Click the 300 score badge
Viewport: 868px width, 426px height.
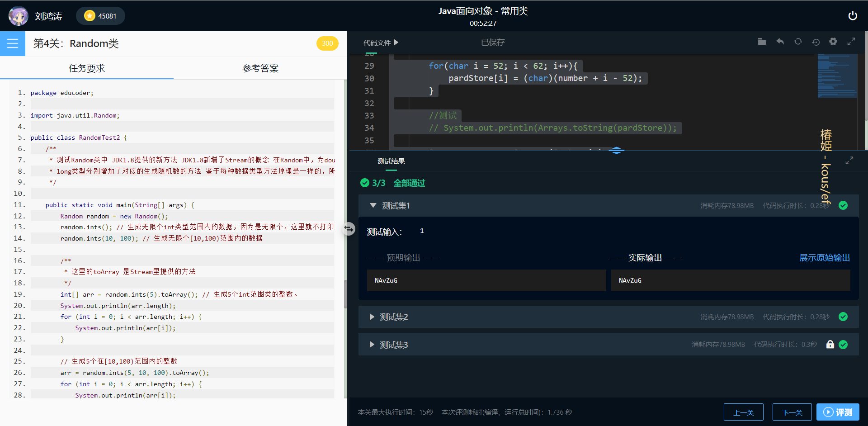tap(327, 43)
